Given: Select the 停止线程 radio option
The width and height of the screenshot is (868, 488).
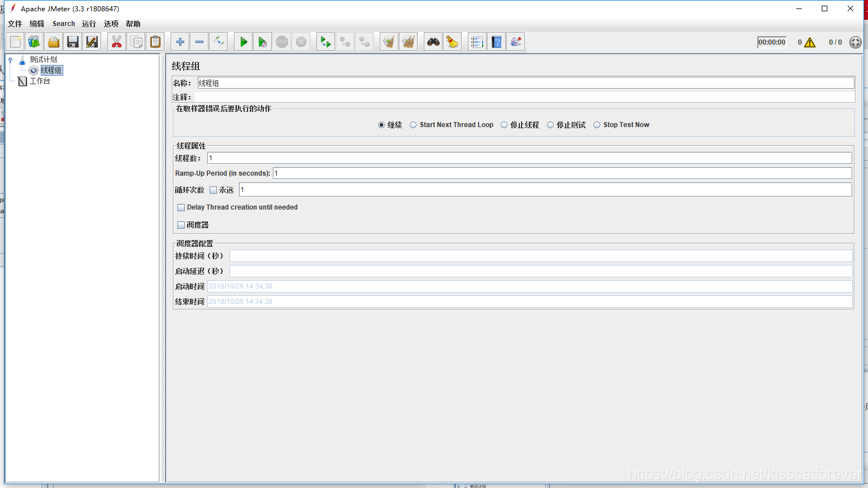Looking at the screenshot, I should [520, 125].
